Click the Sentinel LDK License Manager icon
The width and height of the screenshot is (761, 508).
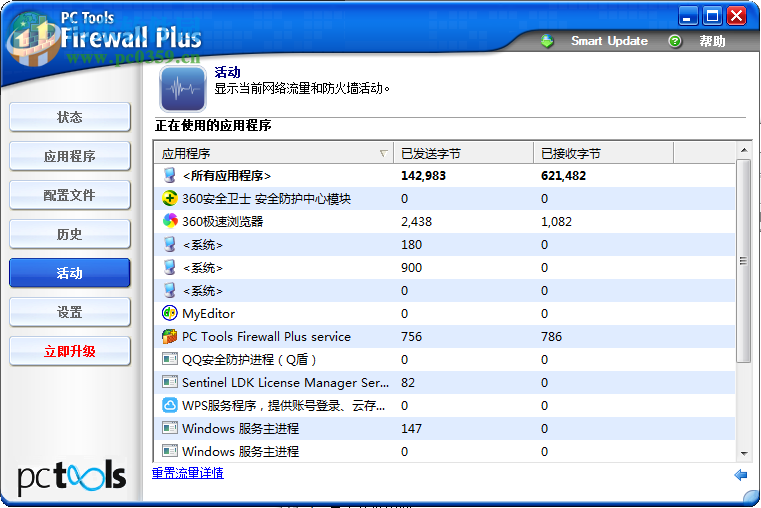tap(169, 382)
